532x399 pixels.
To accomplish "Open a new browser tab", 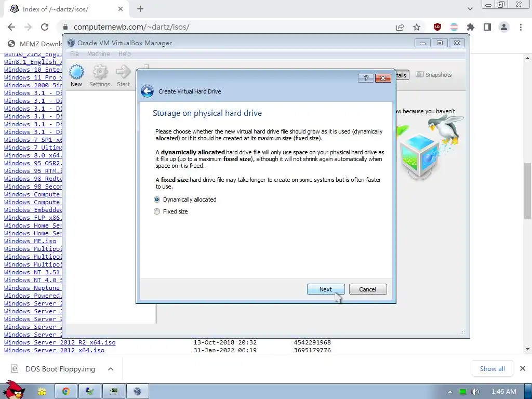I will click(140, 9).
